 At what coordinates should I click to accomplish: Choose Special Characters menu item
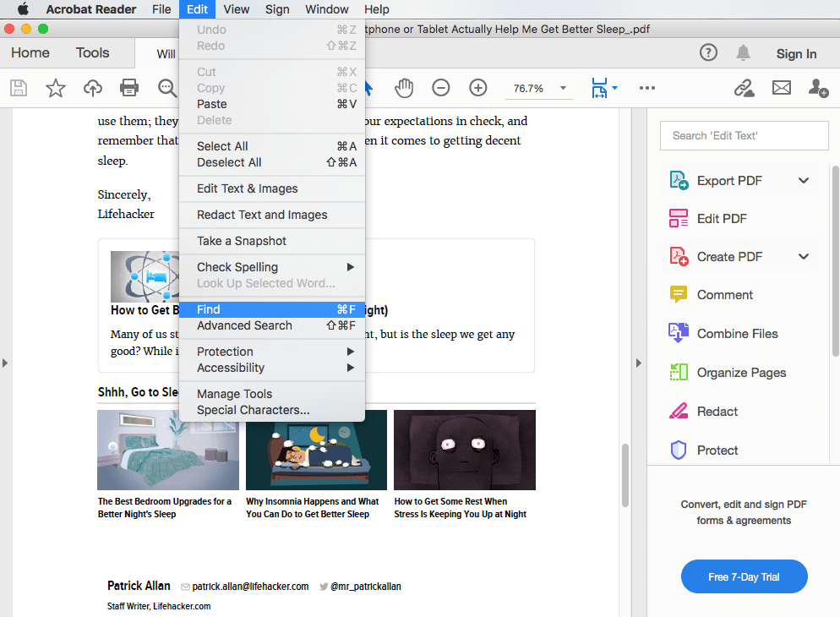pyautogui.click(x=272, y=410)
